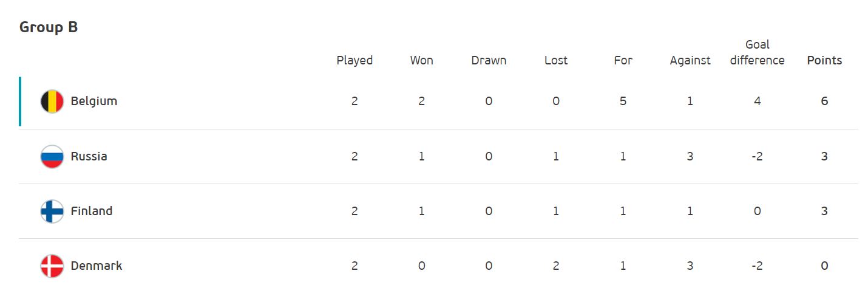Click the Russia flag icon

52,156
